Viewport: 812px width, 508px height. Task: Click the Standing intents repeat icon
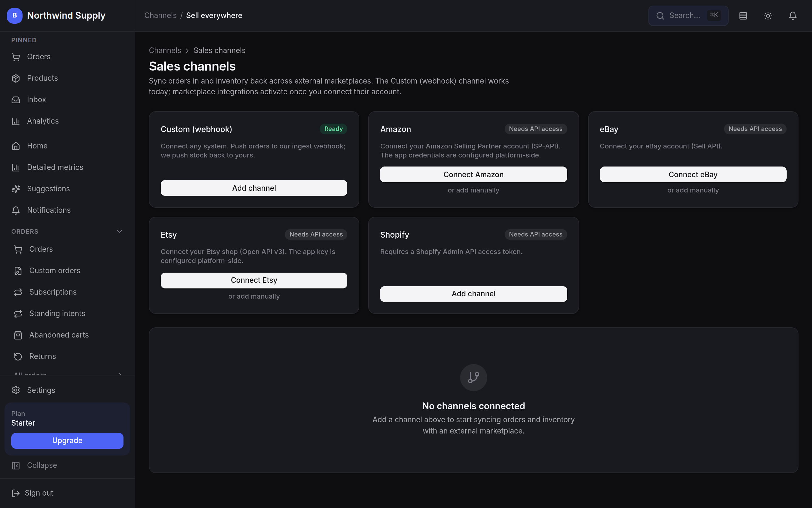click(18, 314)
